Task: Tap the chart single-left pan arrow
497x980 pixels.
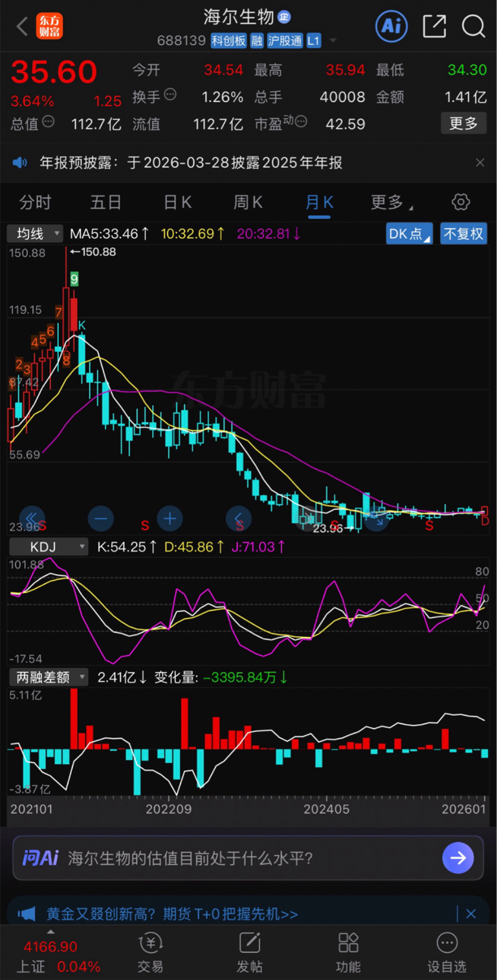Action: pyautogui.click(x=238, y=518)
